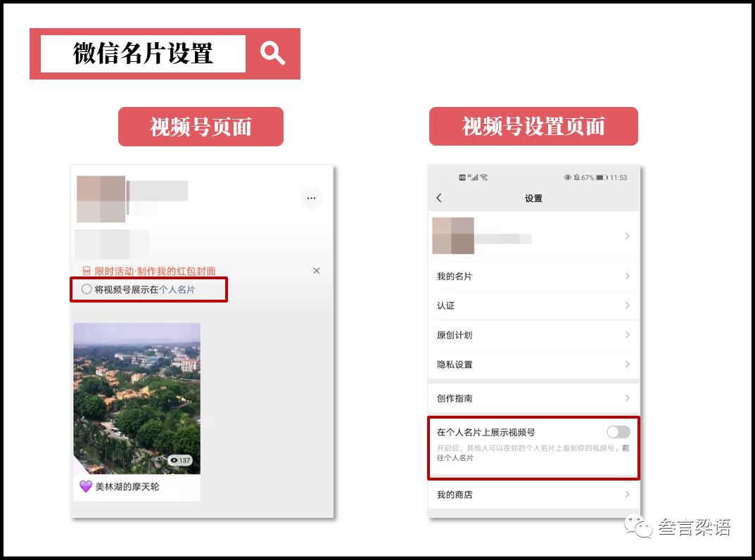
Task: Click the 设置 page title text
Action: point(533,198)
